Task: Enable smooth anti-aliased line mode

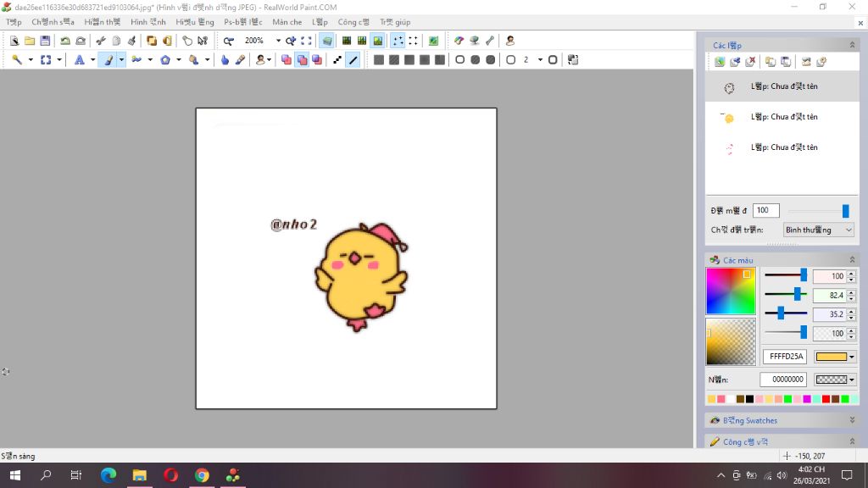Action: point(353,60)
